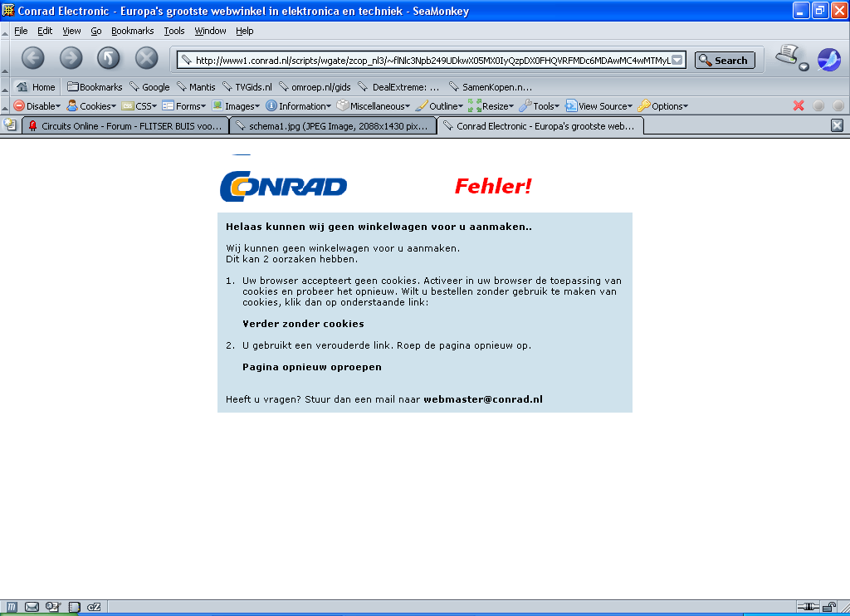Stop loading with the Stop button

pyautogui.click(x=146, y=58)
